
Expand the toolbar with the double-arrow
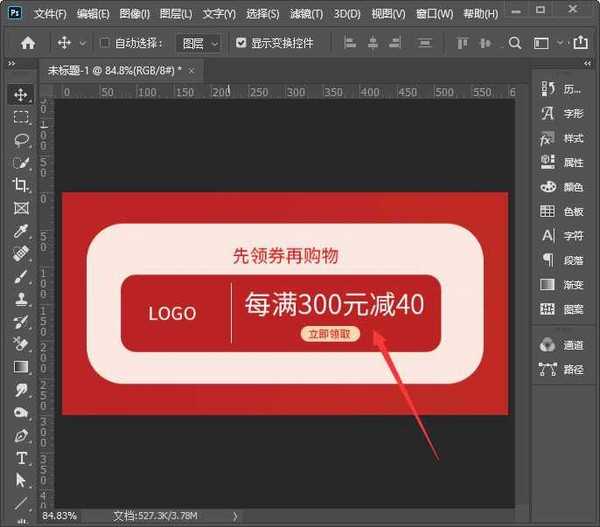13,64
